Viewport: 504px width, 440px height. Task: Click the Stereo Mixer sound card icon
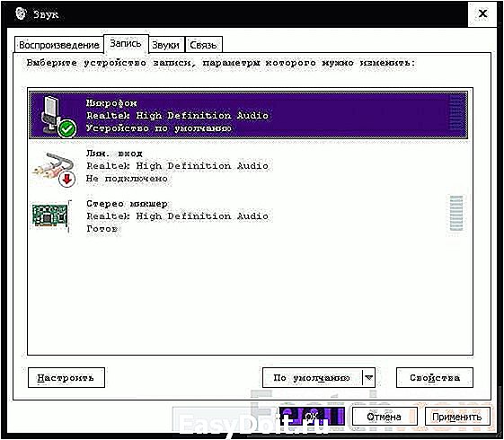[x=51, y=216]
